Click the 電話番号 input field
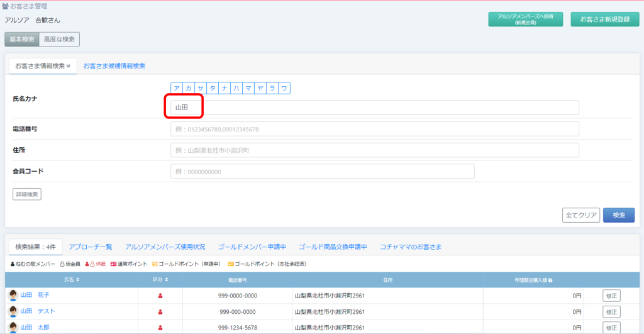 pyautogui.click(x=374, y=129)
